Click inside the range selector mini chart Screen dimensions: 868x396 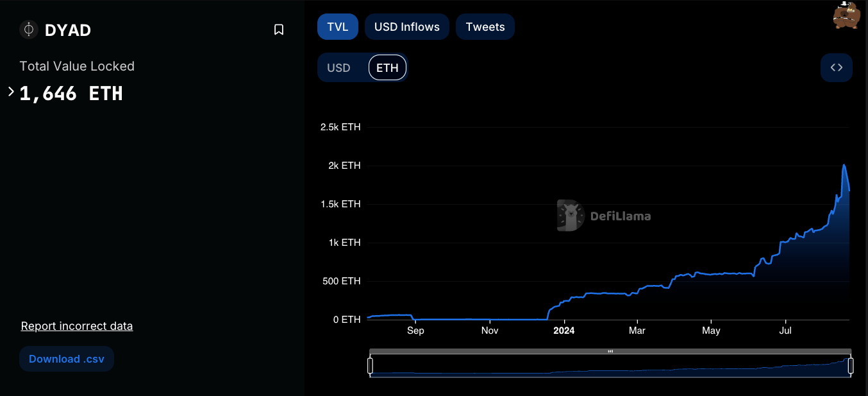pyautogui.click(x=609, y=368)
